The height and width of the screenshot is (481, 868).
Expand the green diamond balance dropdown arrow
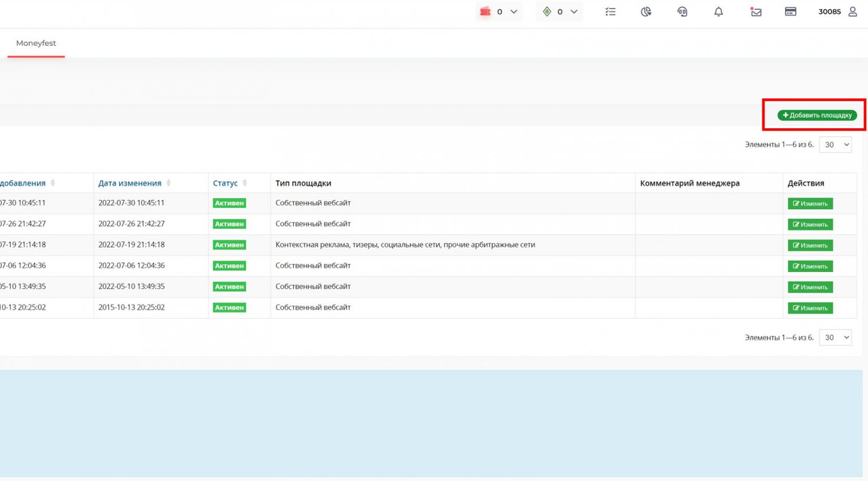point(574,12)
